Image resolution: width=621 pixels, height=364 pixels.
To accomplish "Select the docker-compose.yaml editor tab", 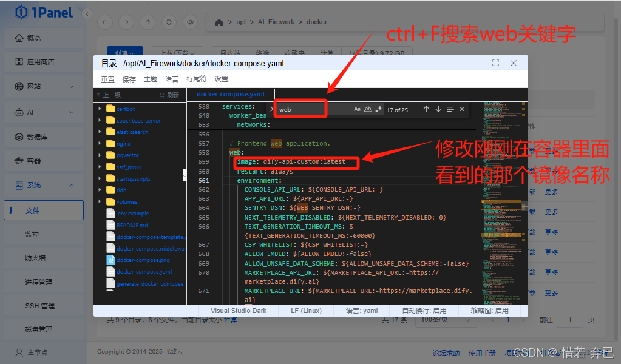I will pyautogui.click(x=231, y=94).
